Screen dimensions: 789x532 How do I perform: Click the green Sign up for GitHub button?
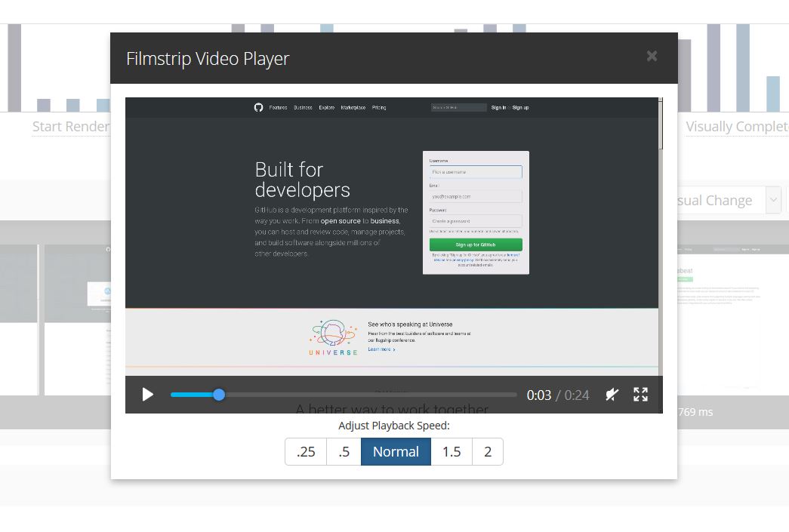476,245
